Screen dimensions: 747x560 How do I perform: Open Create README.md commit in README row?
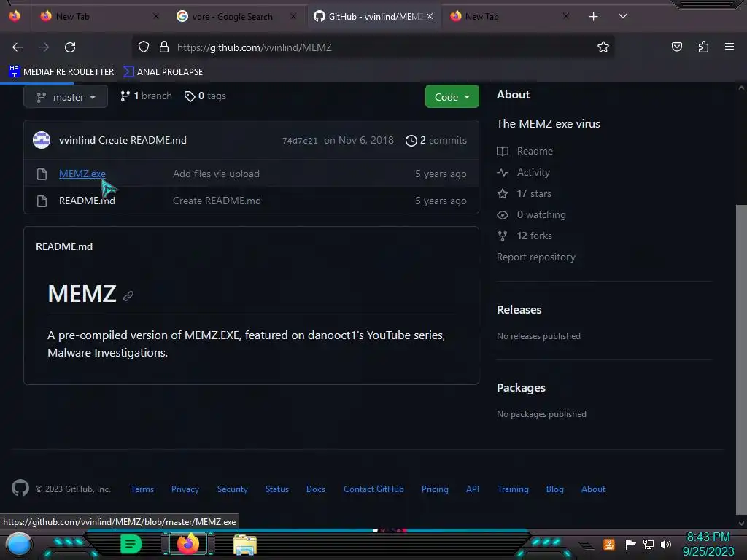click(217, 201)
